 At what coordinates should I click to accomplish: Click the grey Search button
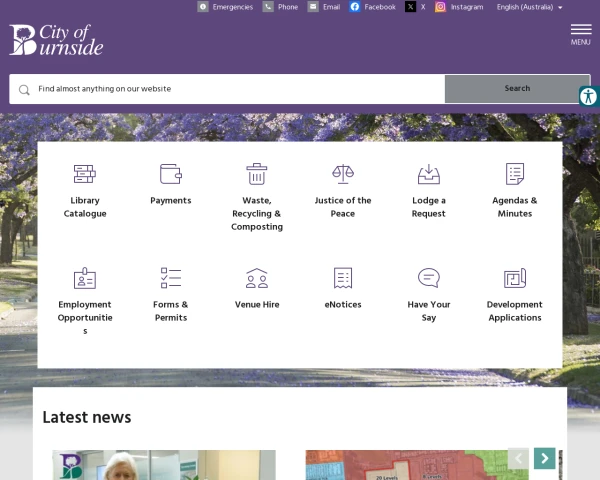[x=517, y=88]
